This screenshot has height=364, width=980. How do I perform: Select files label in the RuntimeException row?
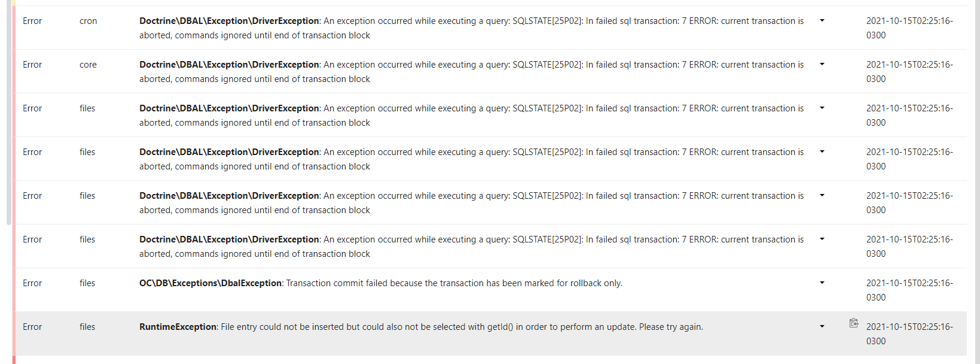point(87,327)
